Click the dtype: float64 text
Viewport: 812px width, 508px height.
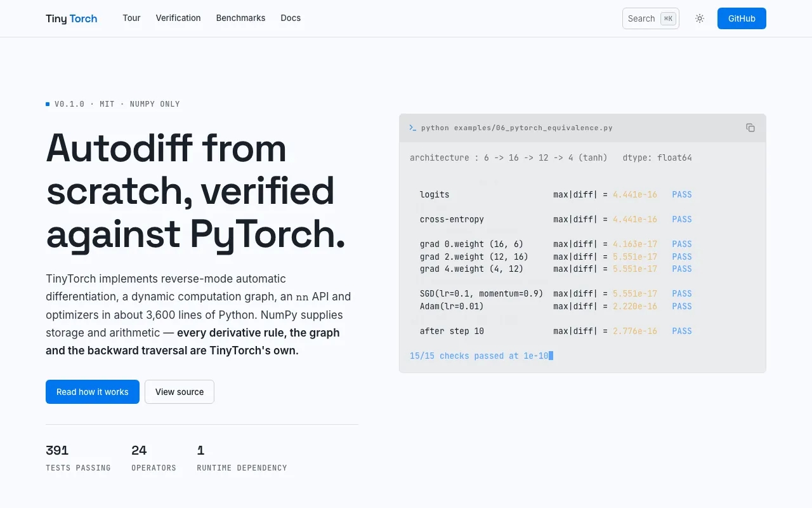tap(657, 157)
